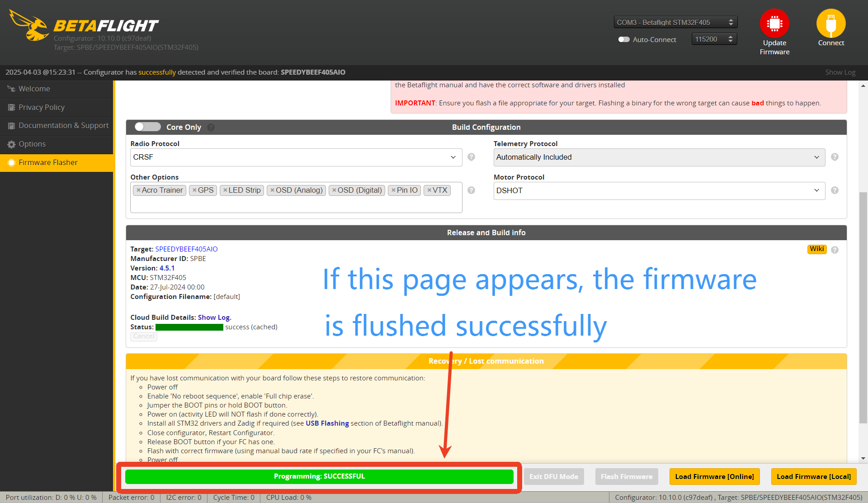This screenshot has height=503, width=868.
Task: Remove the GPS option tag
Action: click(x=194, y=190)
